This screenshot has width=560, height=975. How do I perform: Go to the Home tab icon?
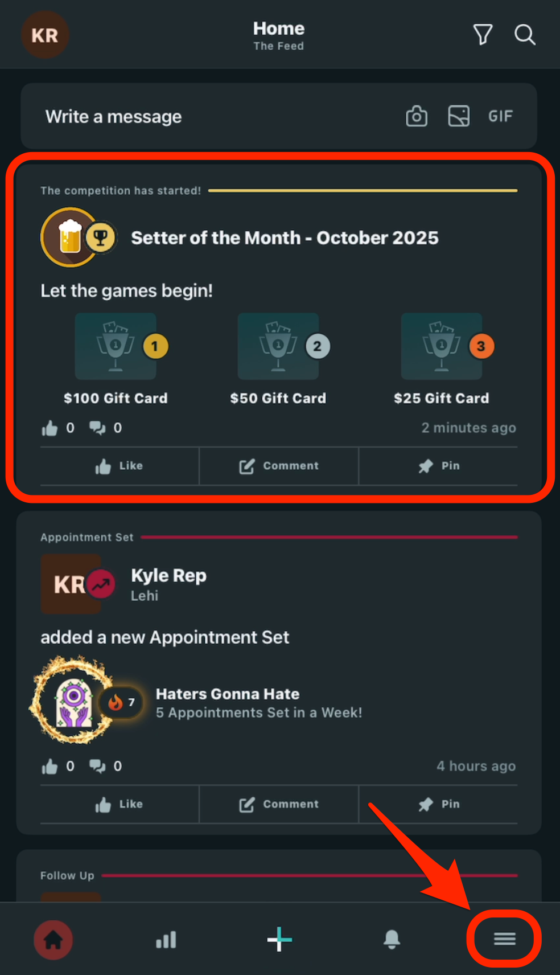click(53, 940)
